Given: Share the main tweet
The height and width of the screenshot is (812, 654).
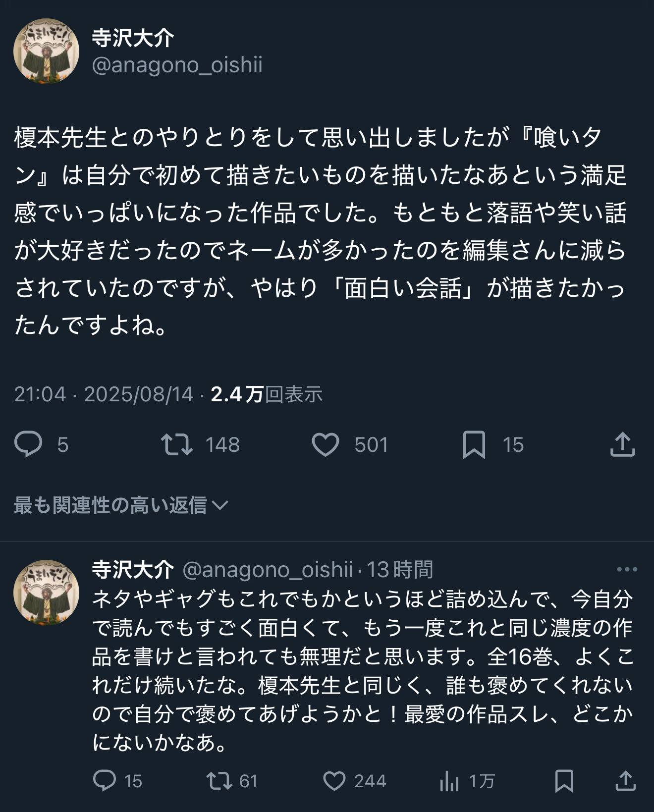Looking at the screenshot, I should pyautogui.click(x=622, y=444).
